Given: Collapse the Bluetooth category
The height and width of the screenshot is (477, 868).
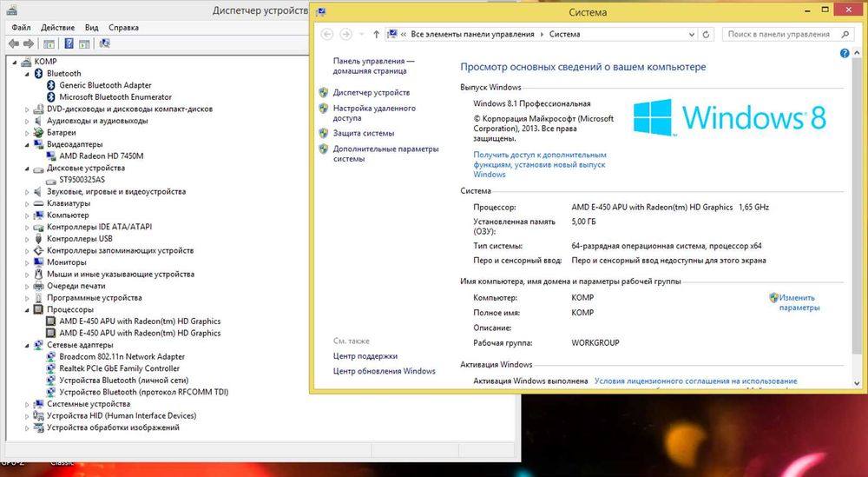Looking at the screenshot, I should click(x=27, y=74).
